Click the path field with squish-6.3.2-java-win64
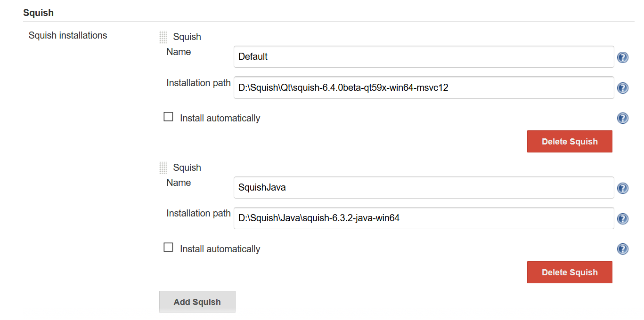This screenshot has height=320, width=644. pos(424,218)
